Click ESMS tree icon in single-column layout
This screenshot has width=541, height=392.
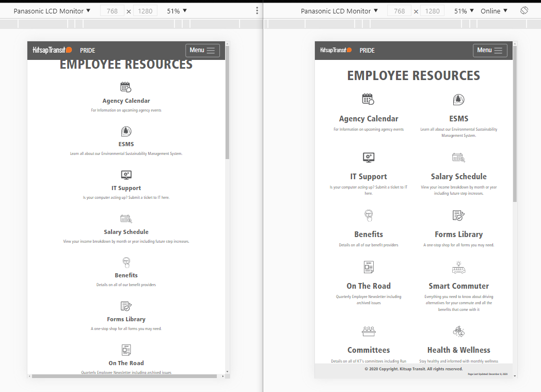coord(126,131)
